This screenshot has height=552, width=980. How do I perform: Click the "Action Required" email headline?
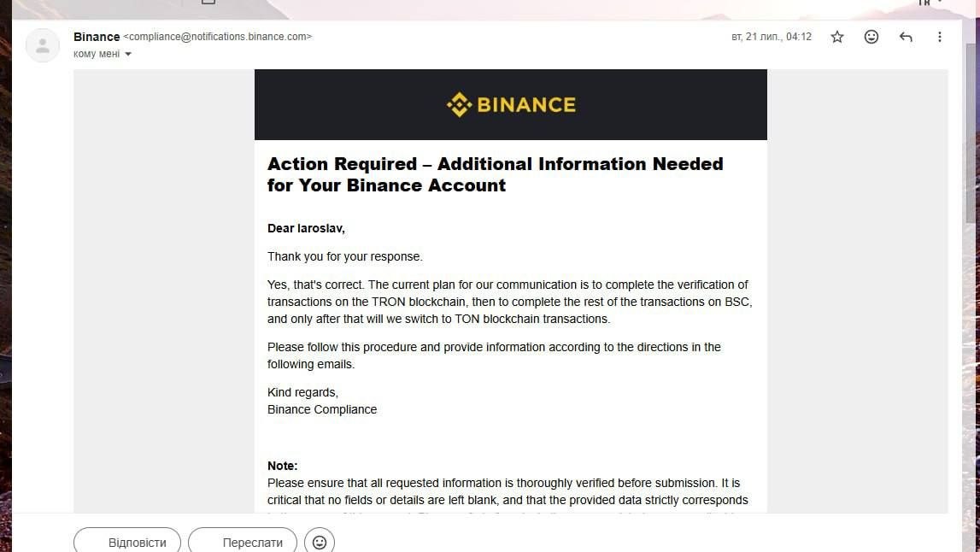[495, 174]
